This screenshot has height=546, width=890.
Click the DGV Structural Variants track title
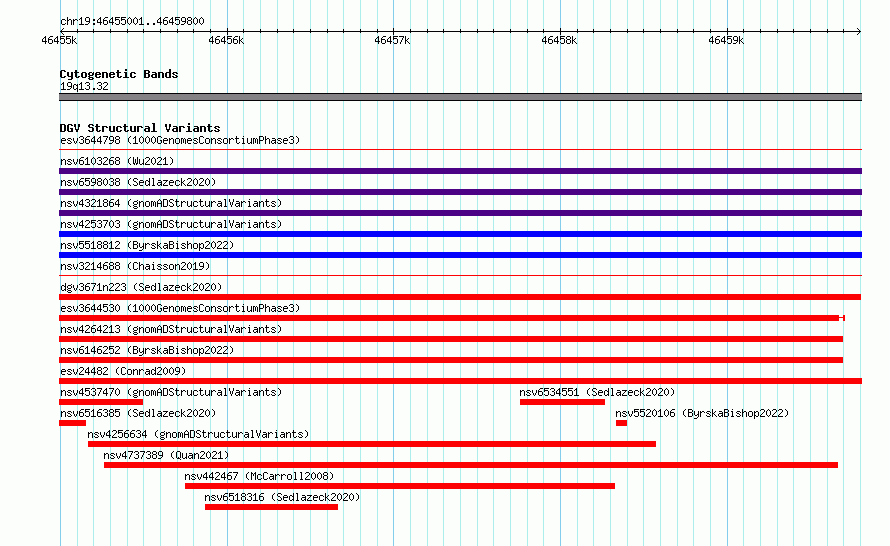[140, 128]
